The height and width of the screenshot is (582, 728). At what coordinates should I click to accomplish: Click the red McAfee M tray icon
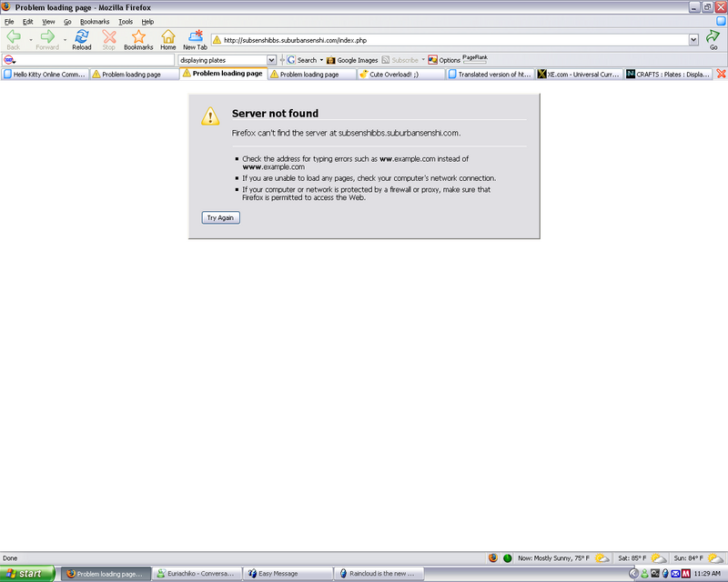(x=686, y=574)
